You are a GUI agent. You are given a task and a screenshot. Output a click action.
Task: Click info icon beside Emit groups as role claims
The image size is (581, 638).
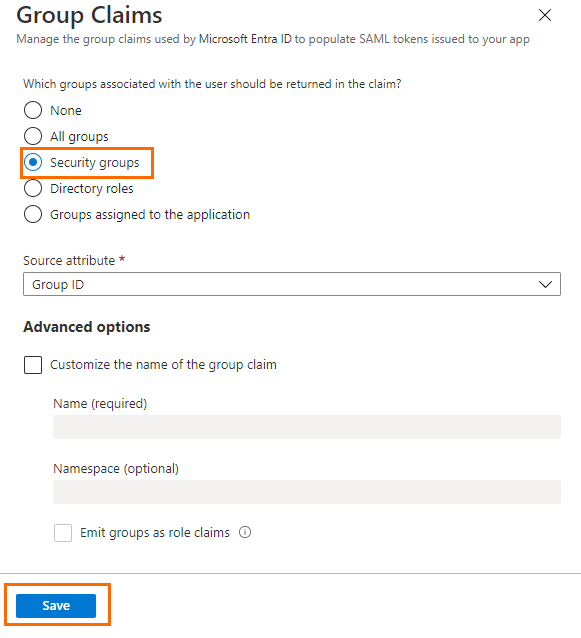click(245, 532)
